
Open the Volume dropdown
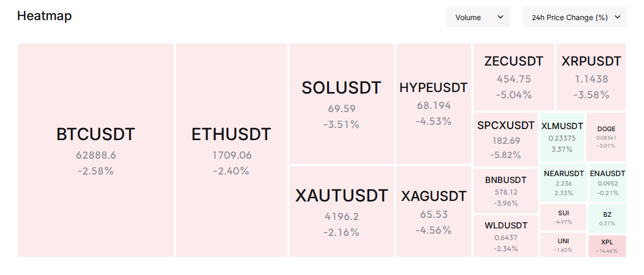(478, 17)
